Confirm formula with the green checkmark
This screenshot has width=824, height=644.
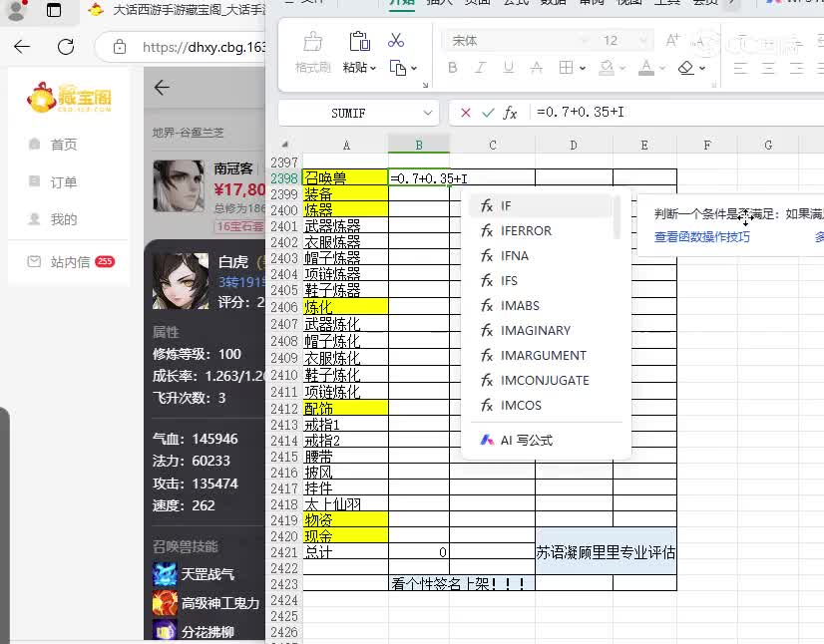[488, 113]
